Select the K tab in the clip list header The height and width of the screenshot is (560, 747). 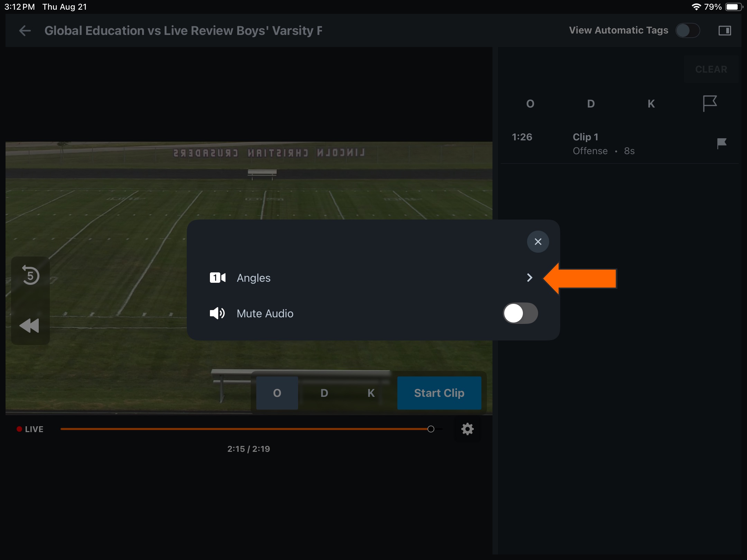[x=651, y=104]
